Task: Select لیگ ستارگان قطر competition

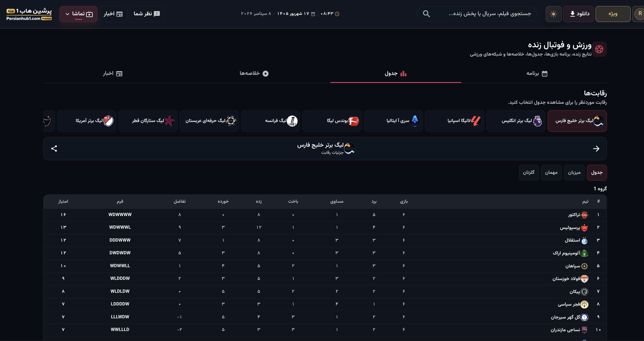Action: pyautogui.click(x=148, y=121)
